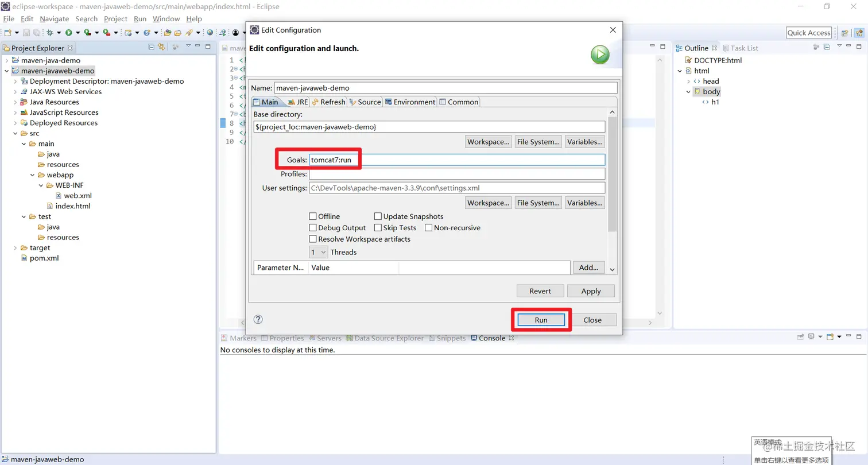Enable Debug Output checkbox
The image size is (868, 465).
[x=313, y=228]
